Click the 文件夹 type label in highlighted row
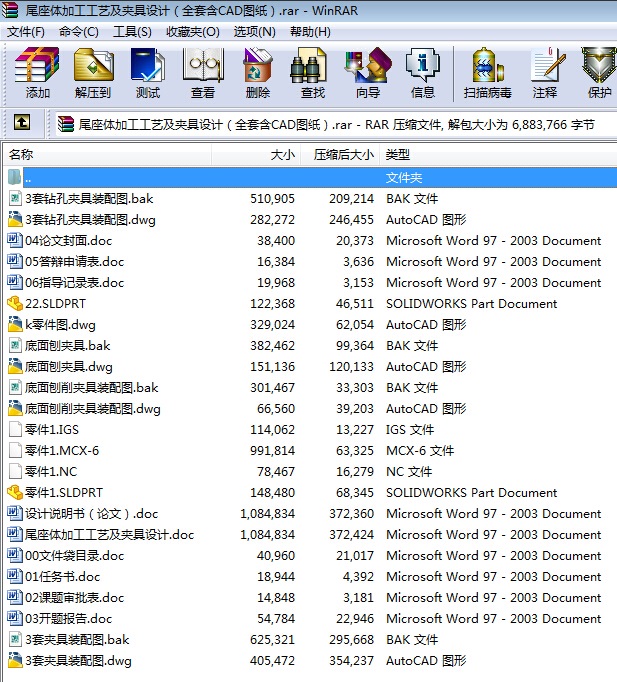This screenshot has width=617, height=682. 404,177
